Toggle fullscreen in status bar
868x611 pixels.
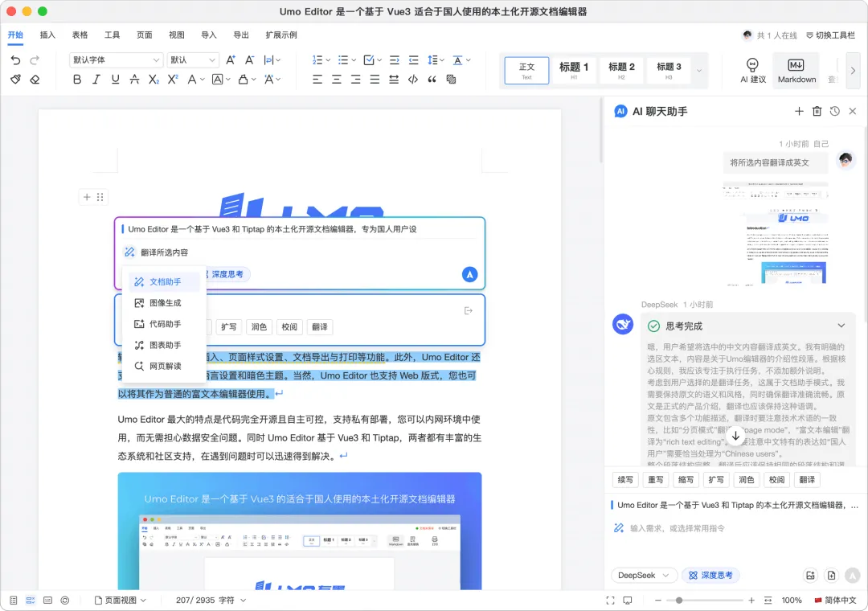(610, 601)
